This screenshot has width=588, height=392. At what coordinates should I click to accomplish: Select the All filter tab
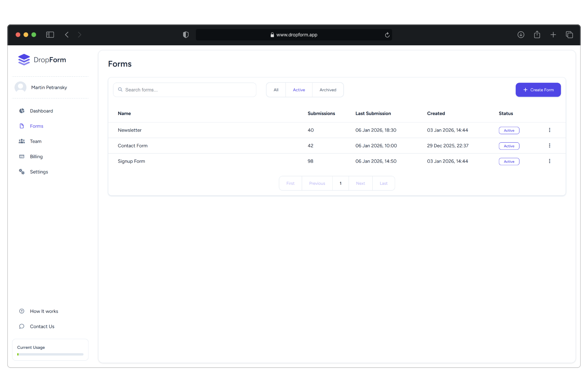click(x=276, y=90)
